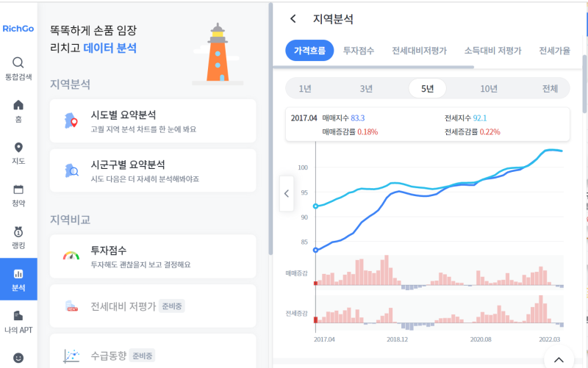This screenshot has width=588, height=368.
Task: Click the magnifier map icon of 시군구별 요약분석
Action: click(71, 170)
